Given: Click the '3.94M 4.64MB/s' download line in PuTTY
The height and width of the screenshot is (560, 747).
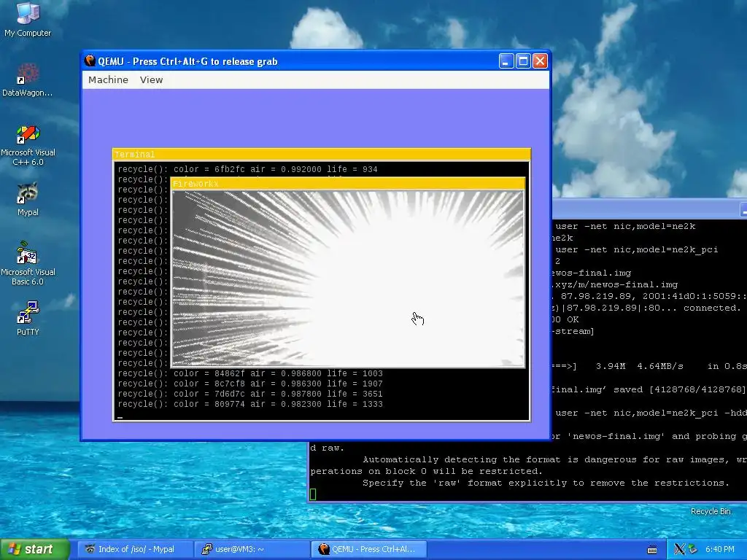Looking at the screenshot, I should [648, 366].
